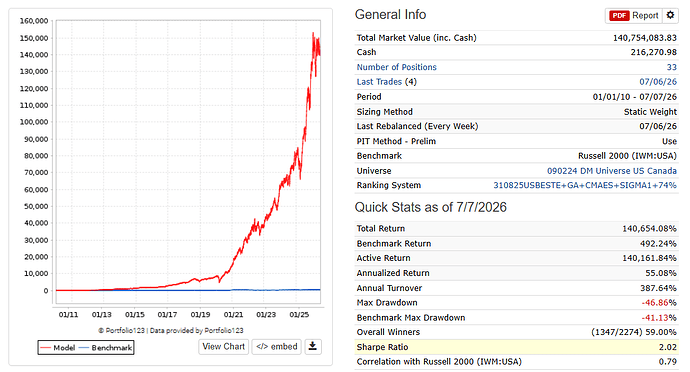Toggle the Benchmark series in legend

(x=105, y=348)
